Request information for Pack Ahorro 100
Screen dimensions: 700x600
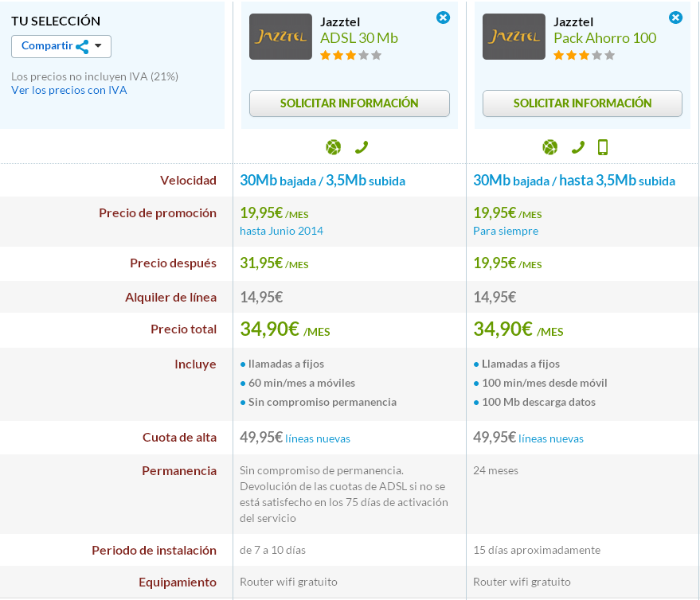[x=583, y=103]
